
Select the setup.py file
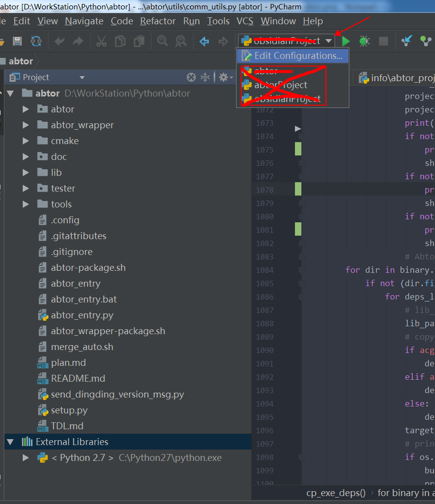pos(69,410)
